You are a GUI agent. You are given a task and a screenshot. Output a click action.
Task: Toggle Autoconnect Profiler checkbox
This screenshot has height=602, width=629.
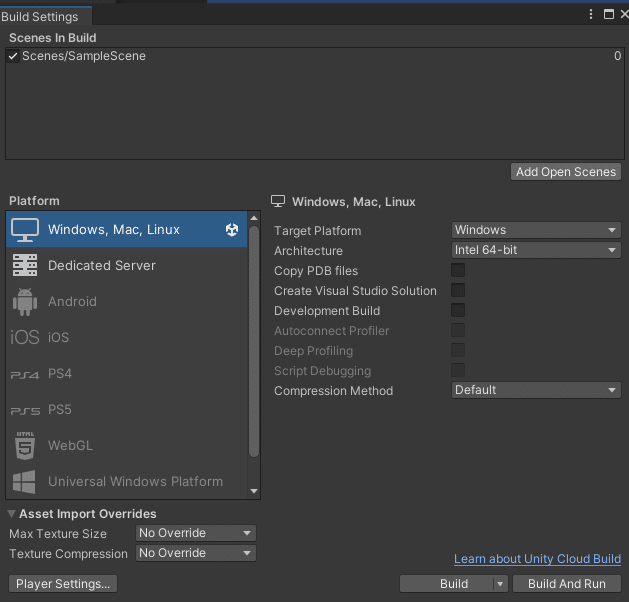point(458,330)
